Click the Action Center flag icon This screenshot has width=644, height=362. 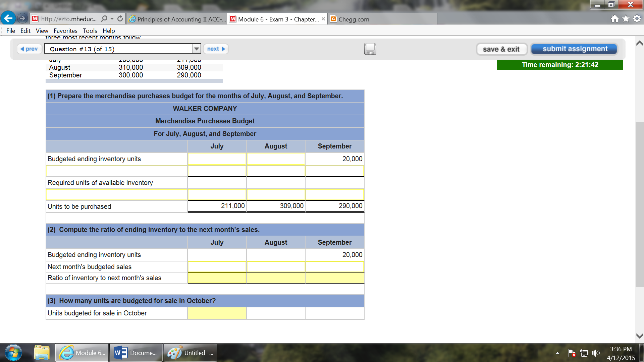pos(572,353)
